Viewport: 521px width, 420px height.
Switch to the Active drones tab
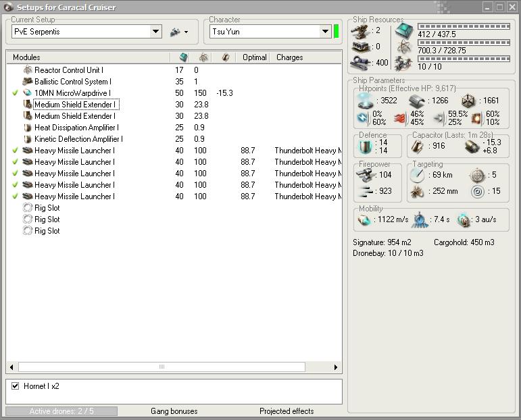(x=61, y=411)
